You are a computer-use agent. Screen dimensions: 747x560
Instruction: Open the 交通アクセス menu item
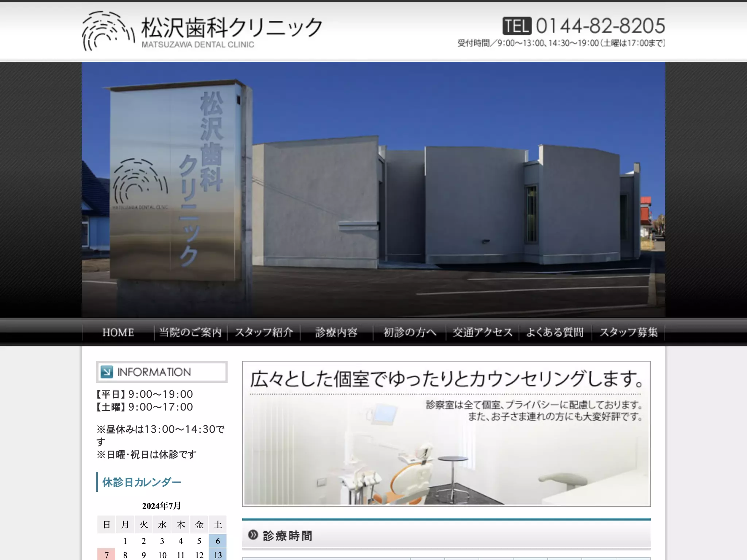click(483, 332)
